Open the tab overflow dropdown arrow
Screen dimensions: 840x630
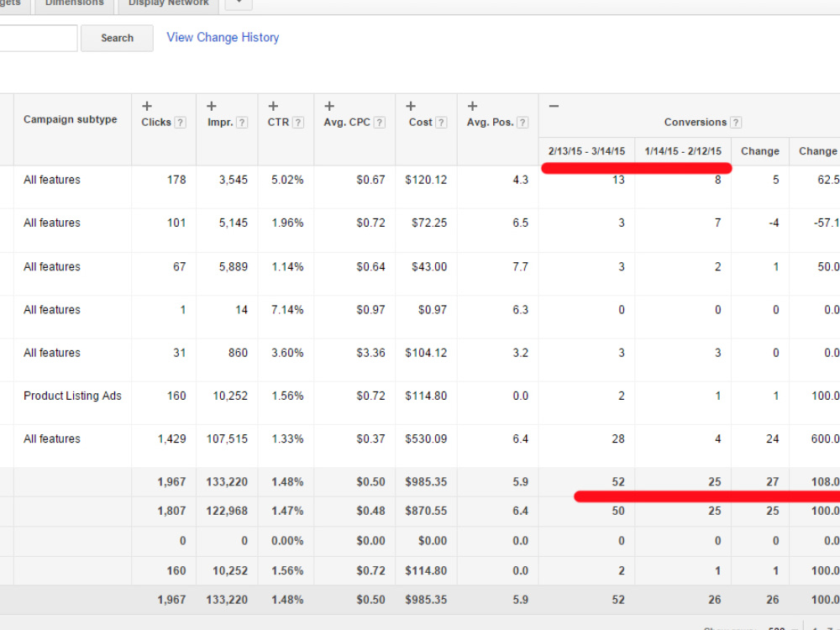(x=239, y=4)
